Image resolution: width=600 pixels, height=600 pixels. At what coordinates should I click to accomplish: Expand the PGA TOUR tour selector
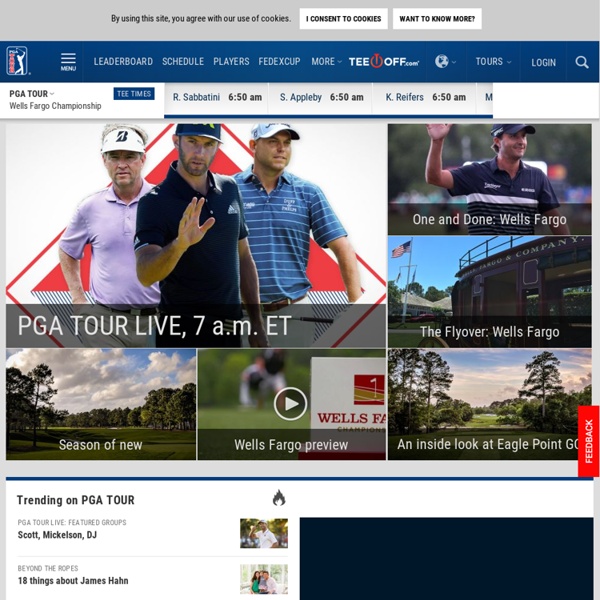[x=32, y=94]
